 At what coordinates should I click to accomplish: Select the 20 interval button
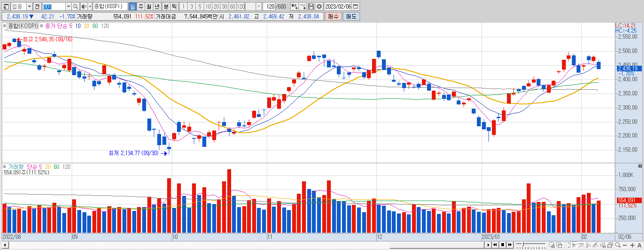point(216,6)
